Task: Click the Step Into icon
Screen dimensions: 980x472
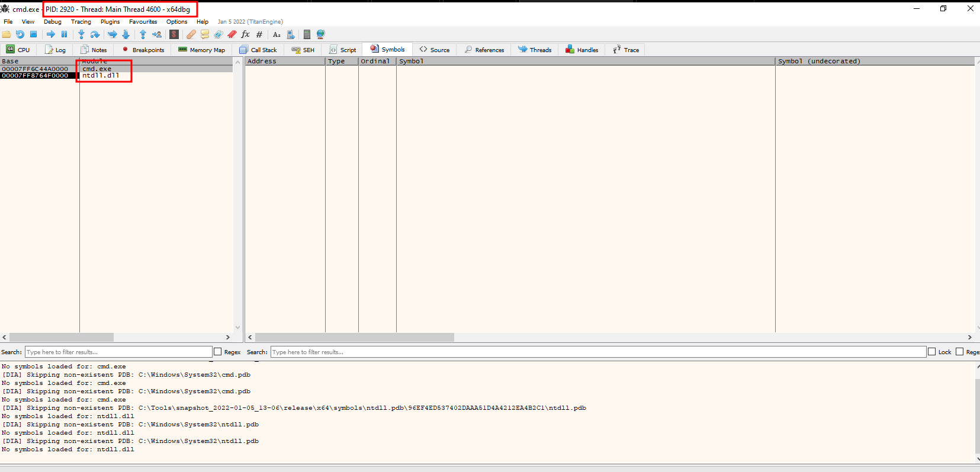Action: pyautogui.click(x=81, y=34)
